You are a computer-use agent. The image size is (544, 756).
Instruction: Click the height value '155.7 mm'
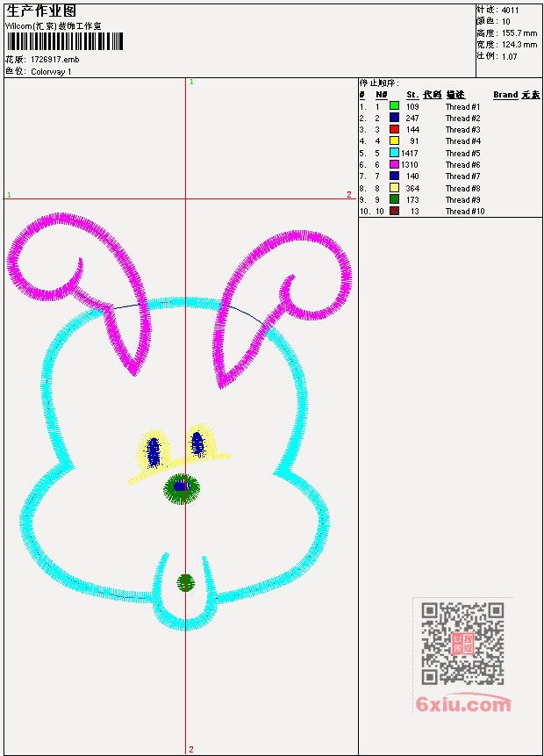pos(519,33)
